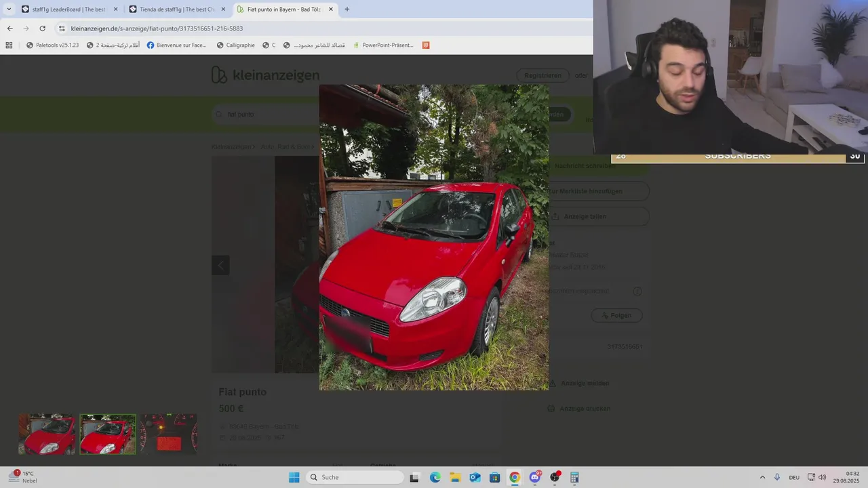This screenshot has width=868, height=488.
Task: Close the Fiat punto in Bayern tab
Action: [331, 9]
